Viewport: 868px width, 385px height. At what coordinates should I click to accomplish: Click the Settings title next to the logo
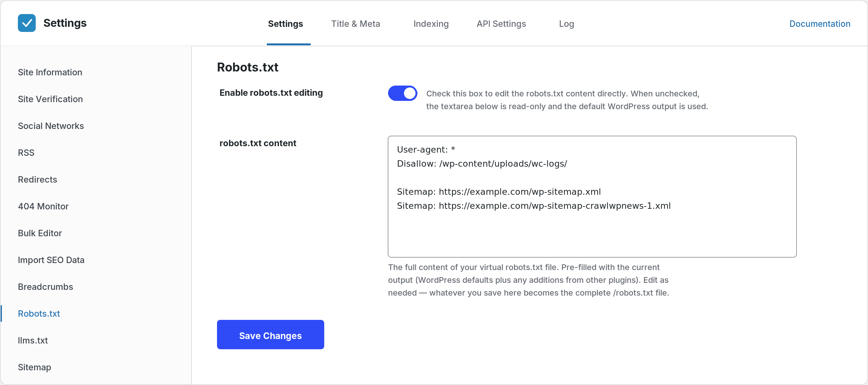point(65,23)
